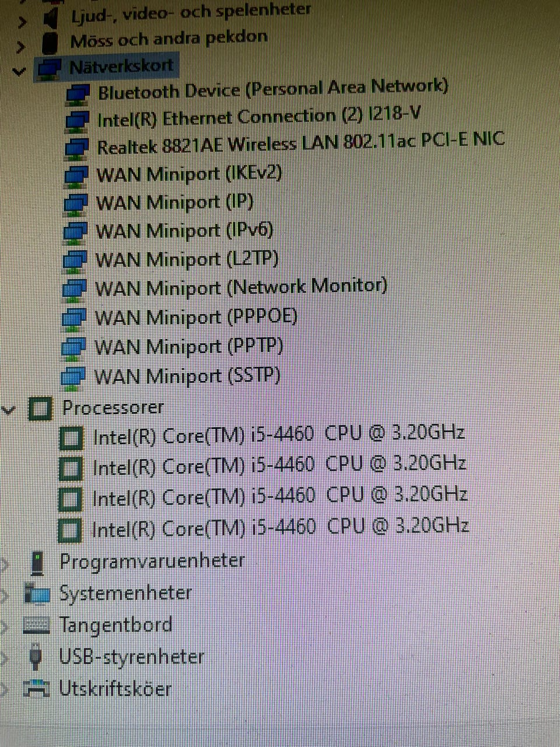Viewport: 560px width, 747px height.
Task: Click the Tangentbord keyboard icon
Action: [36, 626]
